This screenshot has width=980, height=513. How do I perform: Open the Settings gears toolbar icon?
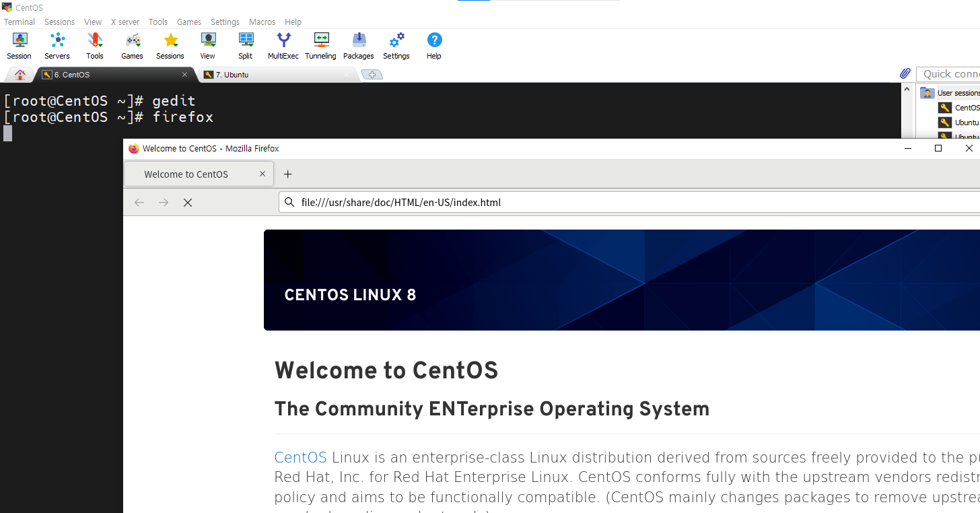click(396, 46)
